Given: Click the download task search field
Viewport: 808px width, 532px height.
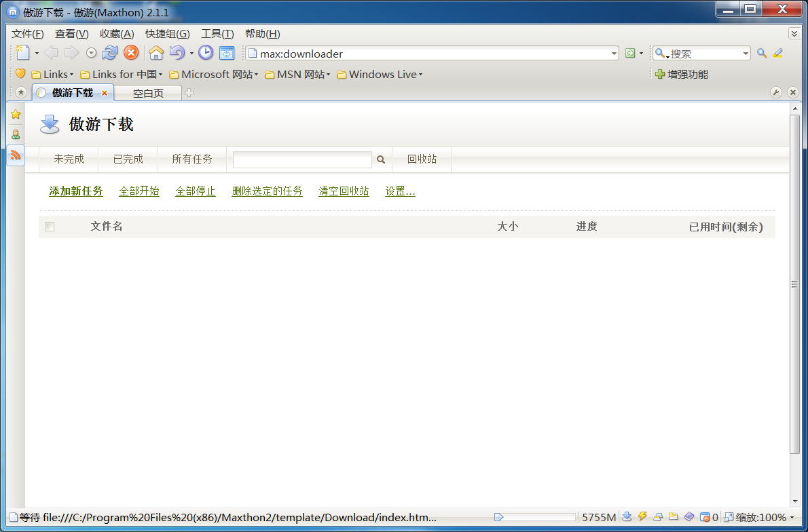Looking at the screenshot, I should click(x=302, y=159).
